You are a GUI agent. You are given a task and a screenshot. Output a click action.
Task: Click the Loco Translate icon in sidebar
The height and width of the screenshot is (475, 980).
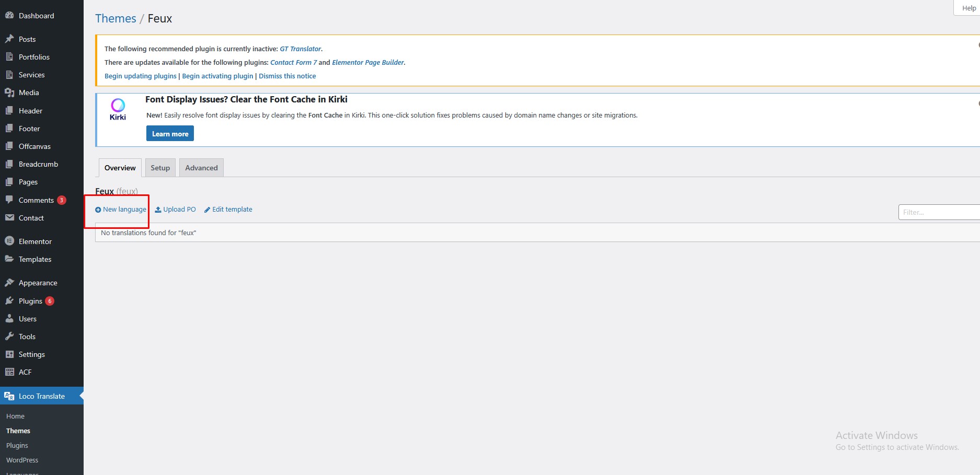tap(9, 396)
